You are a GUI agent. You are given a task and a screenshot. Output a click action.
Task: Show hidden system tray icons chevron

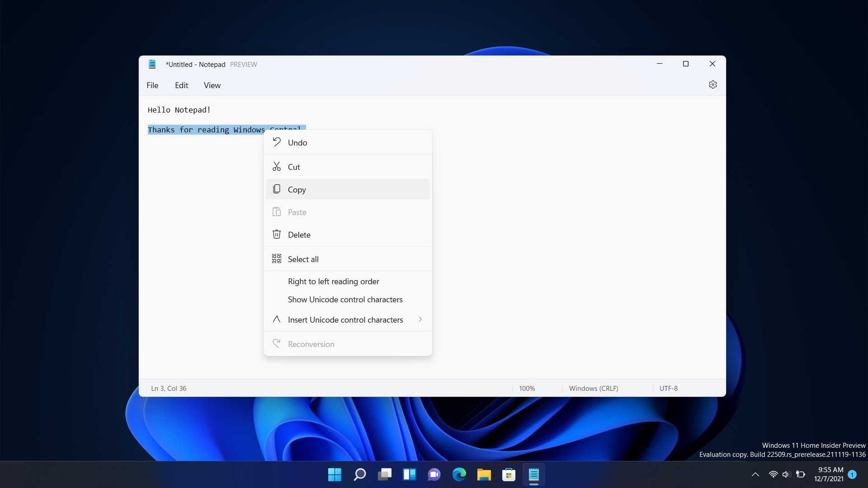pyautogui.click(x=755, y=474)
